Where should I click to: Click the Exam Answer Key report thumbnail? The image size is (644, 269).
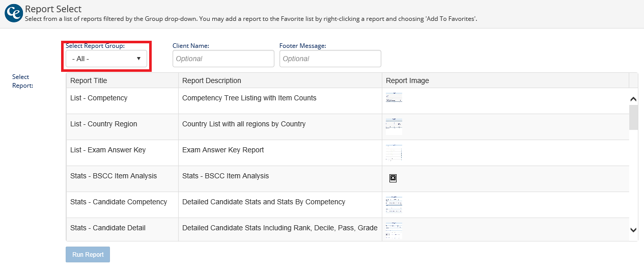[394, 152]
